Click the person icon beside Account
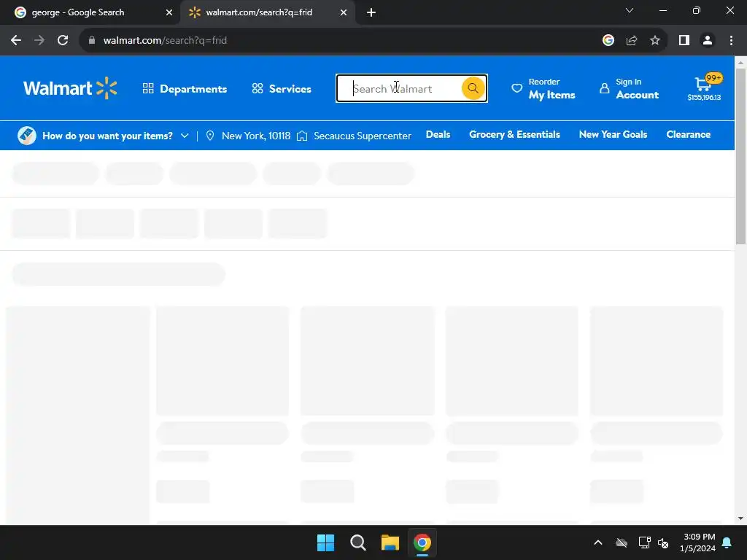Screen dimensions: 747x560 (x=604, y=88)
